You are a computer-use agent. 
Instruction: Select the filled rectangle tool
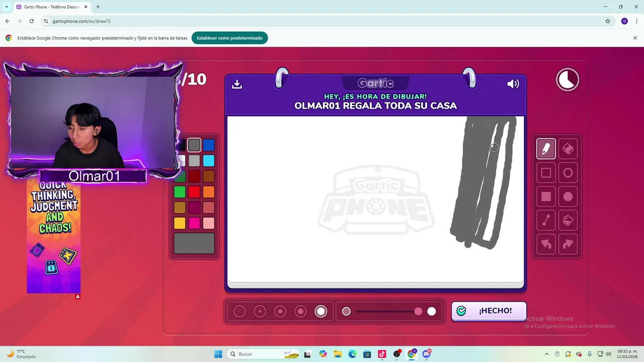(x=546, y=197)
